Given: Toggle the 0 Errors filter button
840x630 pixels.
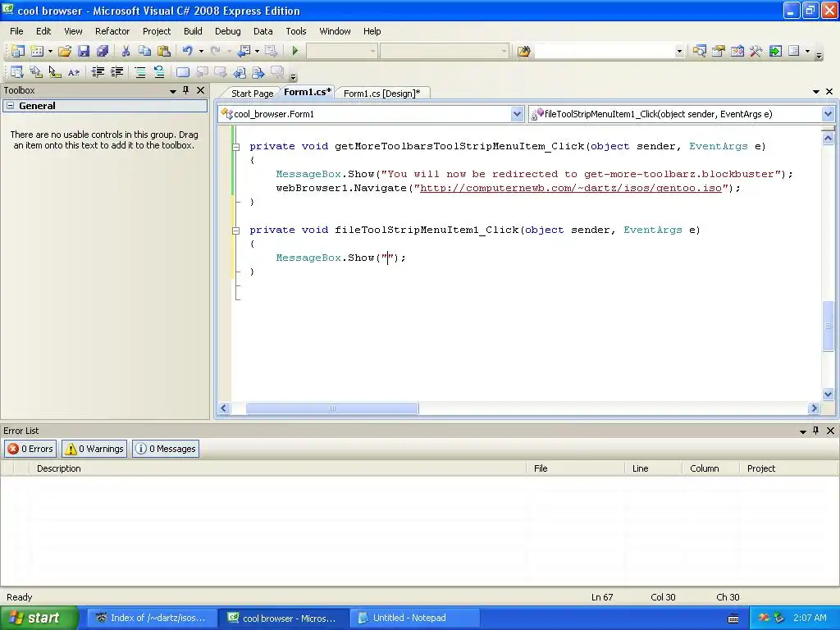Looking at the screenshot, I should pos(30,449).
